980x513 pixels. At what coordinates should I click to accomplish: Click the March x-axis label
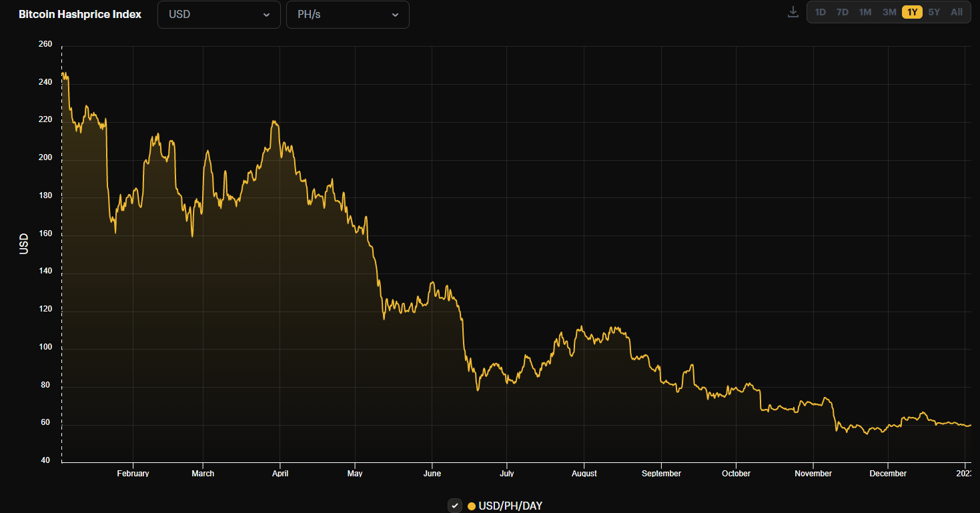tap(203, 474)
